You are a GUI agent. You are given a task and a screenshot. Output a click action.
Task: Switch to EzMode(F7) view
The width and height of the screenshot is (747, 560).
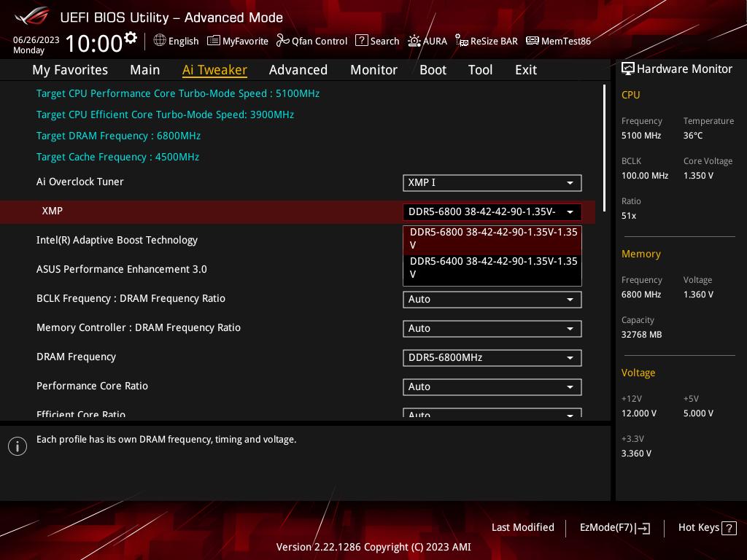(614, 527)
